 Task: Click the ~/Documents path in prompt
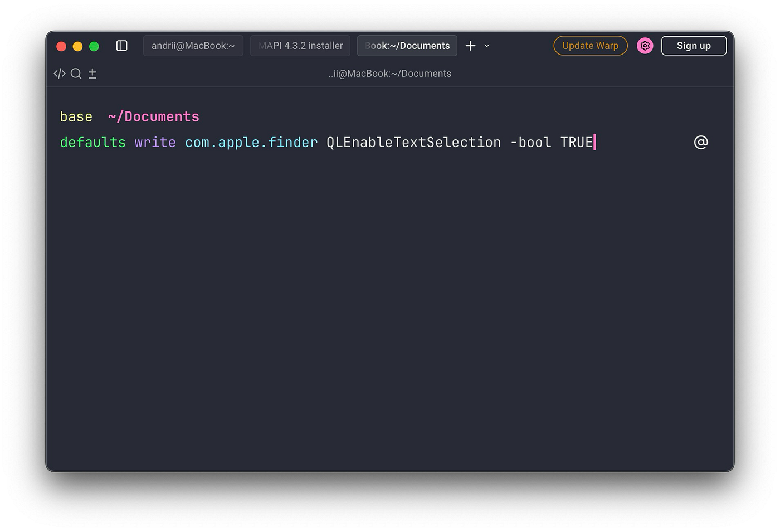point(154,116)
